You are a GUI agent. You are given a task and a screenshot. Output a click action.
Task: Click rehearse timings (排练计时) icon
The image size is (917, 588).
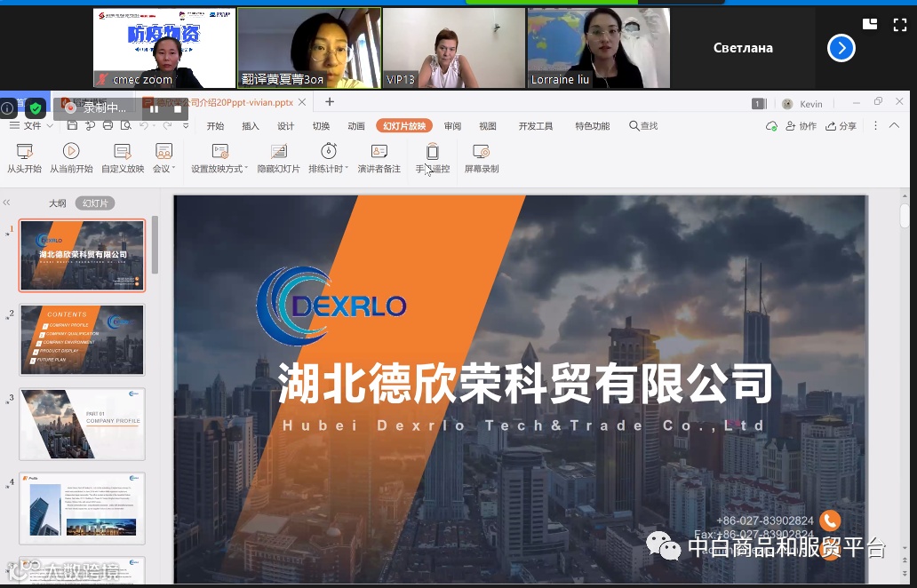(329, 151)
